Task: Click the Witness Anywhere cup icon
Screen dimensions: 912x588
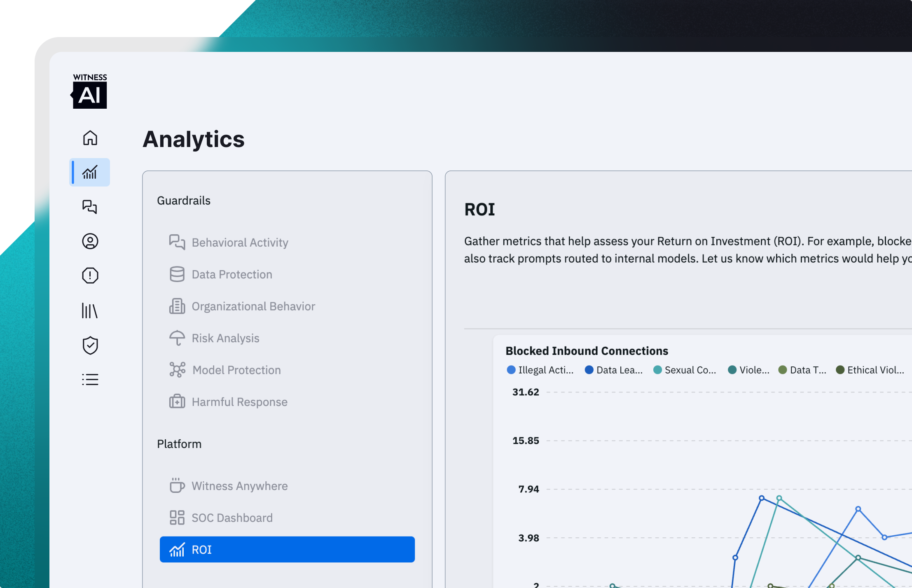Action: (177, 485)
